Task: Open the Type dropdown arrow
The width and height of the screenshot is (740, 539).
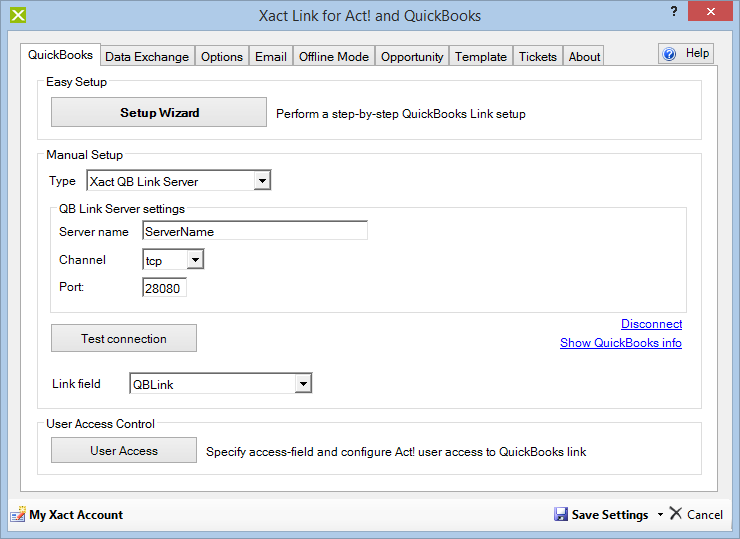Action: click(x=262, y=181)
